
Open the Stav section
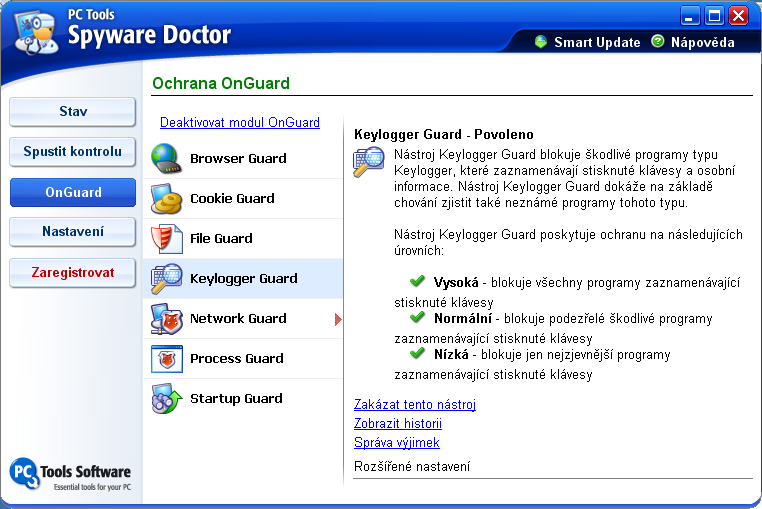72,112
